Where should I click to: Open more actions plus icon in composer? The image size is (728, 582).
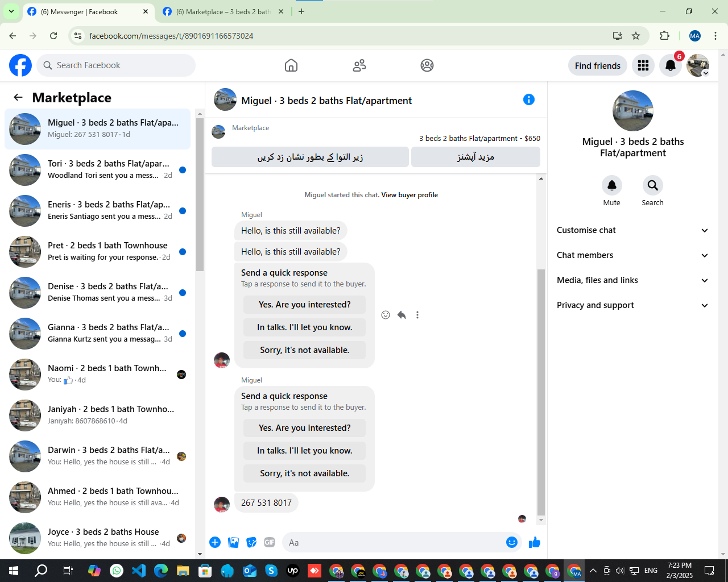pos(215,542)
